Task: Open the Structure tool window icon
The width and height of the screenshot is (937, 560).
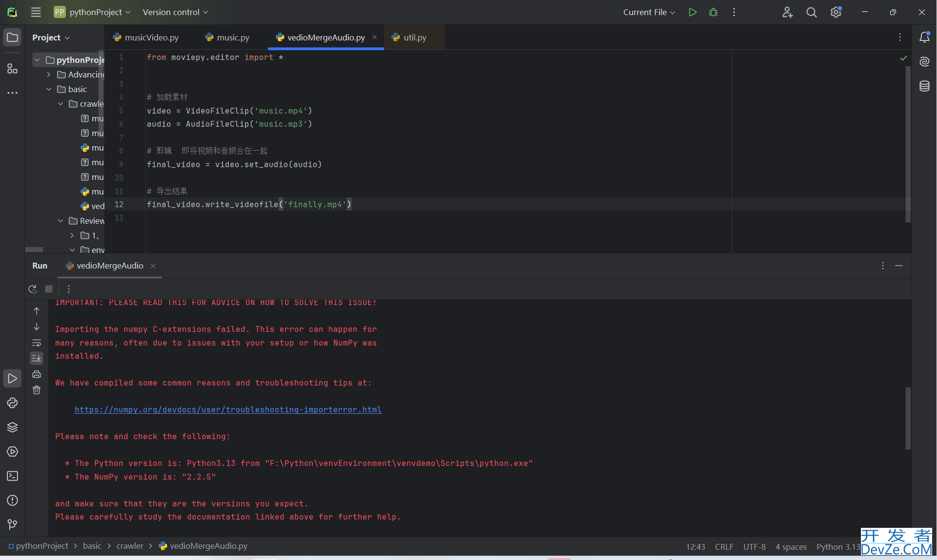Action: (12, 69)
